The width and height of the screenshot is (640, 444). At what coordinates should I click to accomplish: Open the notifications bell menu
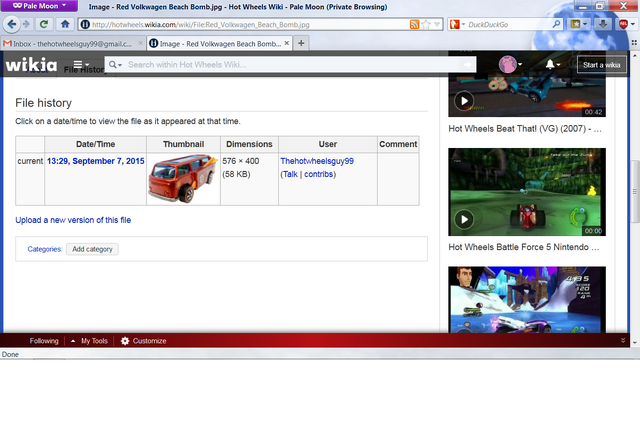coord(553,64)
